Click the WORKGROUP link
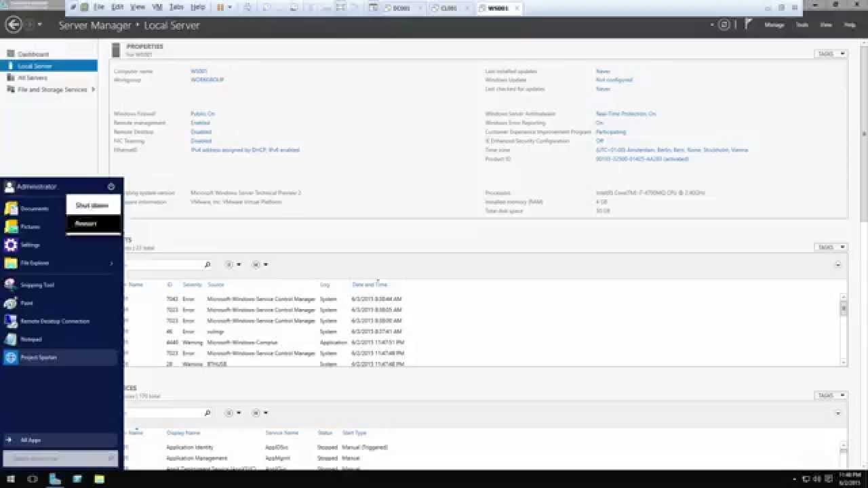Image resolution: width=868 pixels, height=488 pixels. click(x=207, y=80)
